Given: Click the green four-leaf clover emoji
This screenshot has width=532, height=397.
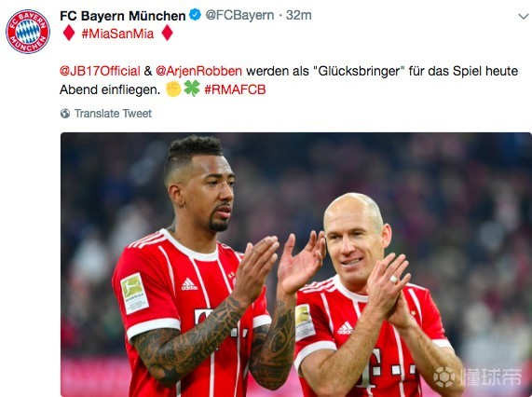Looking at the screenshot, I should coord(192,89).
